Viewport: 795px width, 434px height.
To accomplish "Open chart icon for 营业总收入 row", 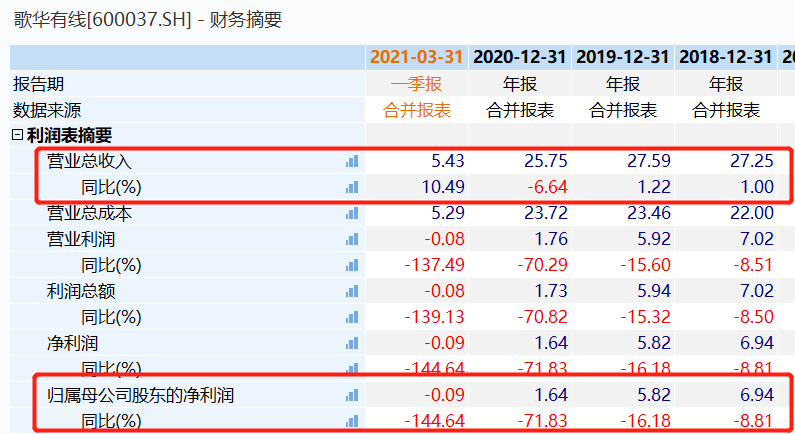I will [352, 161].
